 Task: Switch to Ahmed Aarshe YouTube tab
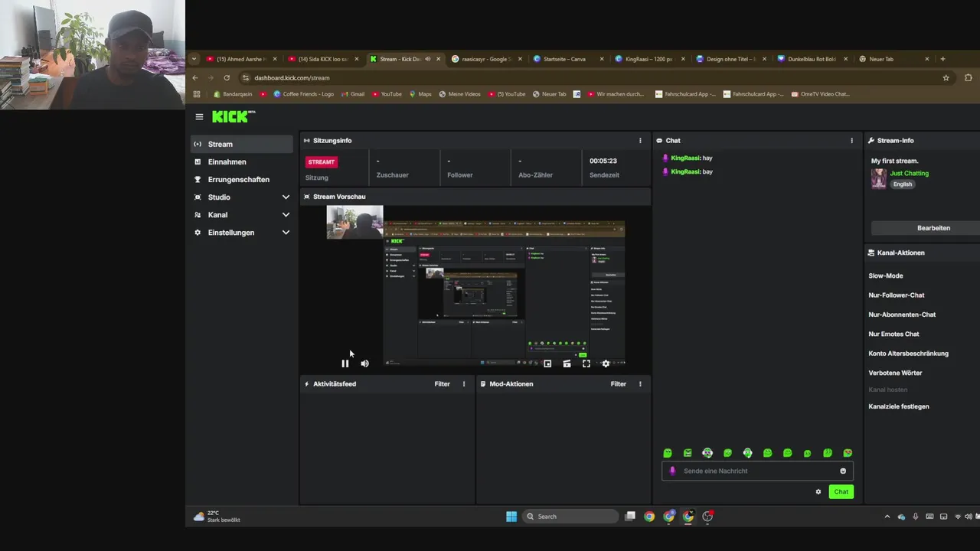(242, 59)
